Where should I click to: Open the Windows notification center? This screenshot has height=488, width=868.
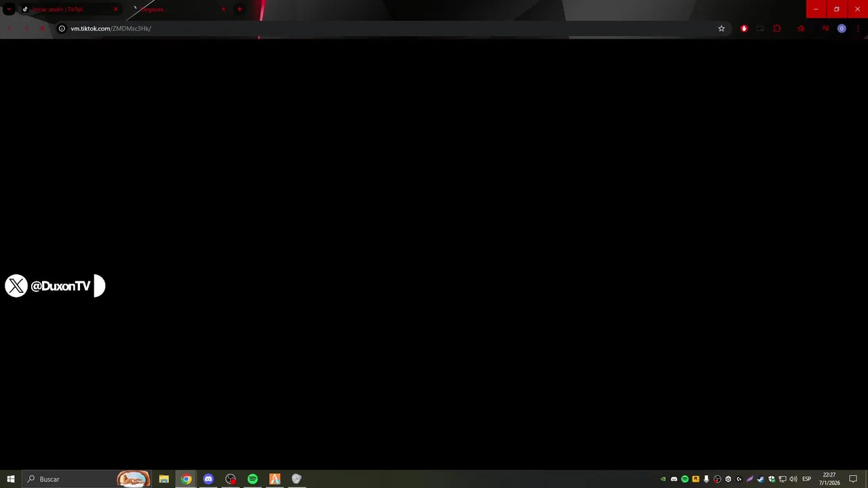pyautogui.click(x=854, y=479)
